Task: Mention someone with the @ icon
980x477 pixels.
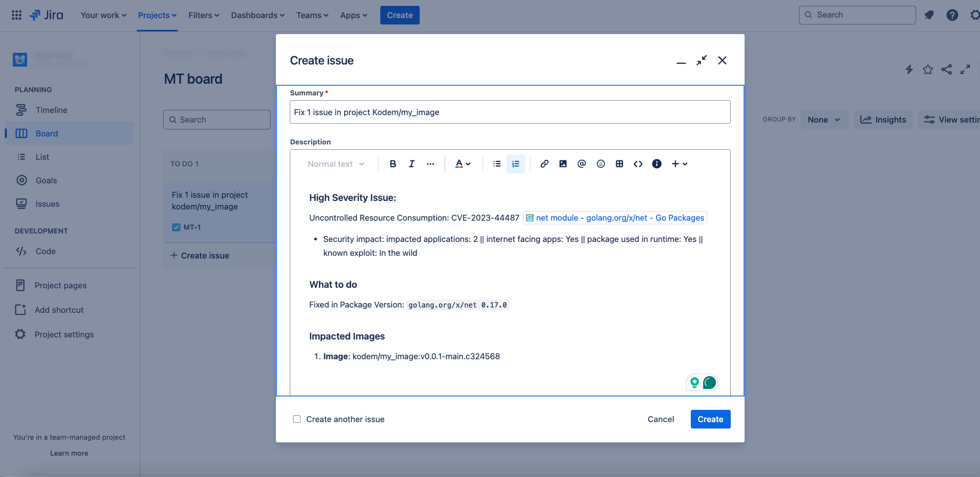Action: tap(582, 164)
